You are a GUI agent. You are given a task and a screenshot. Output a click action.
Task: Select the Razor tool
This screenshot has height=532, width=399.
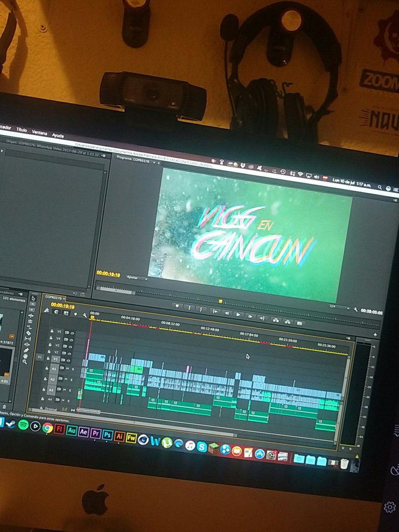tap(28, 333)
